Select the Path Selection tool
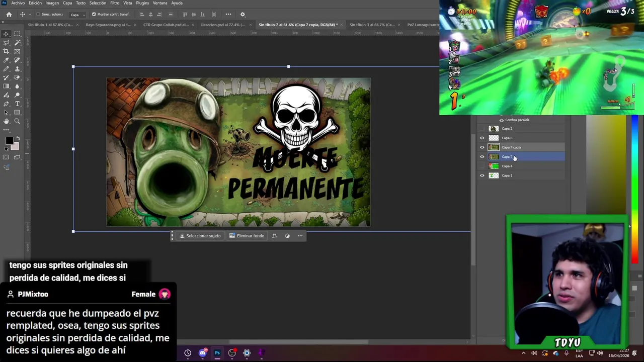 point(6,113)
